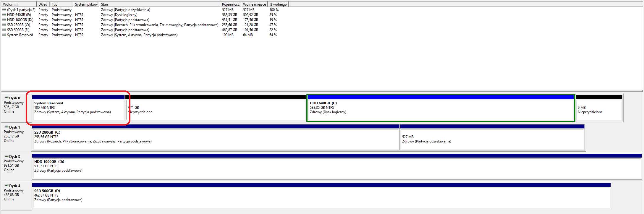Viewport: 644px width, 214px height.
Task: Sort volumes by the Typ column header
Action: click(x=62, y=4)
